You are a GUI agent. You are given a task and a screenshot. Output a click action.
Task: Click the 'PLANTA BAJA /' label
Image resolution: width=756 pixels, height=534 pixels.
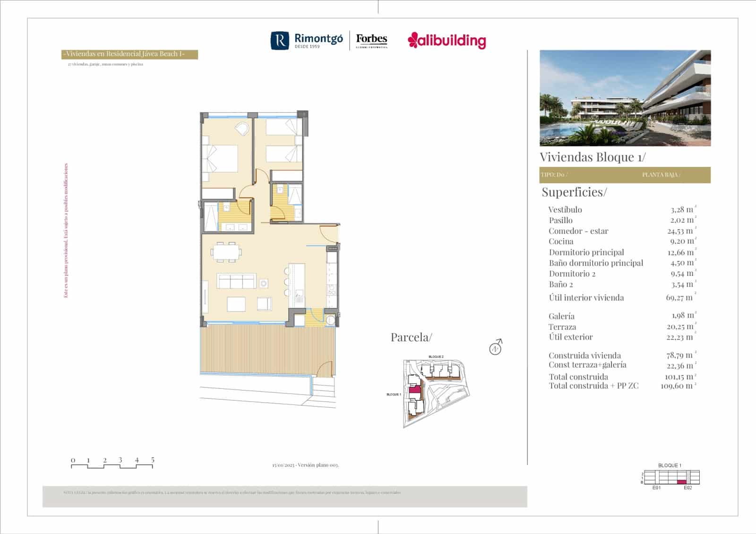[661, 175]
